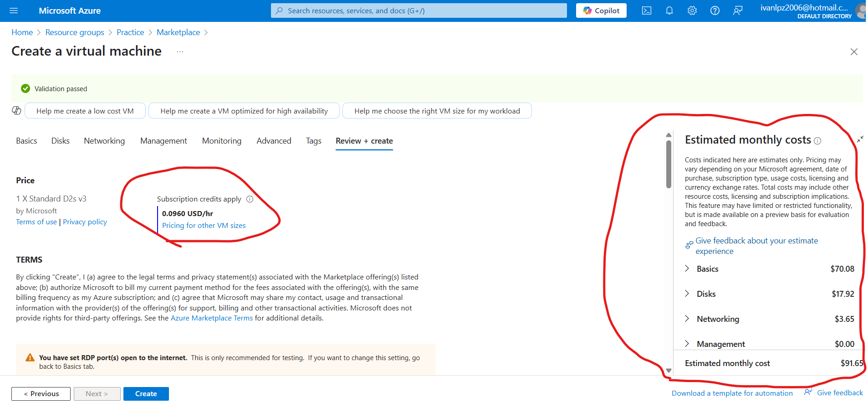Image resolution: width=868 pixels, height=408 pixels.
Task: Open the account menu ivanlpz2006@hotmail
Action: [x=812, y=11]
